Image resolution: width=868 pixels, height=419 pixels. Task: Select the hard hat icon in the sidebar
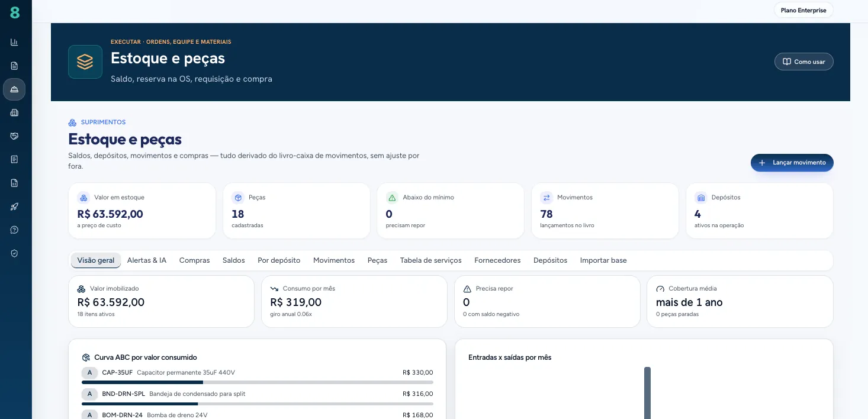pyautogui.click(x=14, y=89)
